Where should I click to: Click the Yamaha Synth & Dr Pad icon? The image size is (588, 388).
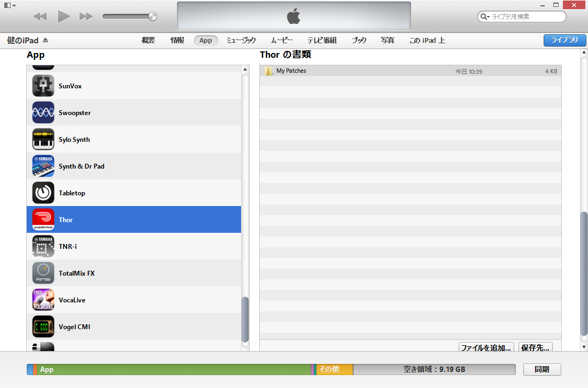click(x=43, y=166)
